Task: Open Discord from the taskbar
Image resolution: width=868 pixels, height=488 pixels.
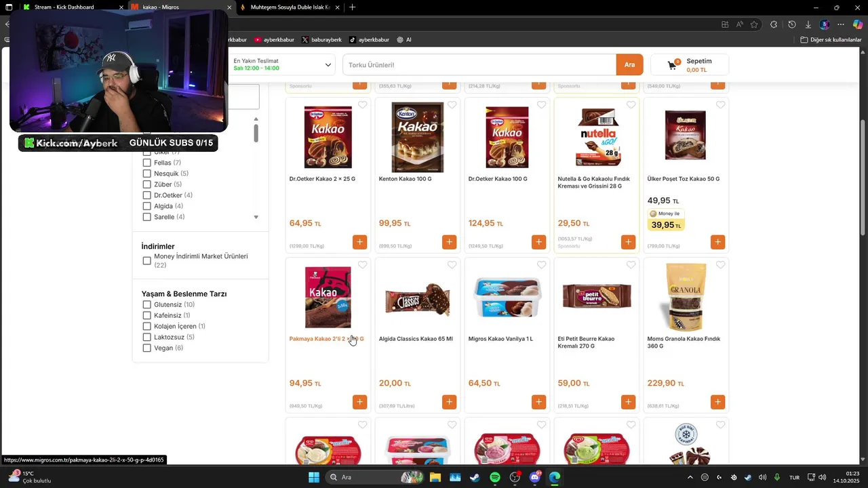Action: click(535, 477)
